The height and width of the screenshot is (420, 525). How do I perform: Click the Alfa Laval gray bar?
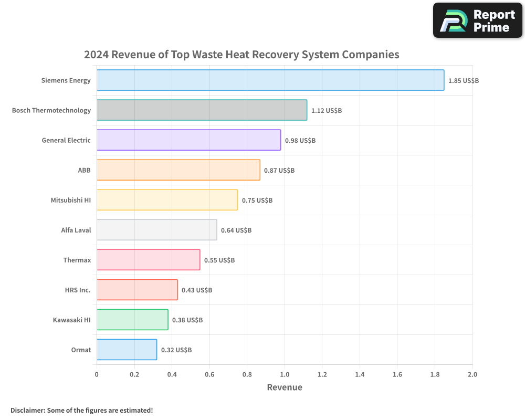pos(155,230)
